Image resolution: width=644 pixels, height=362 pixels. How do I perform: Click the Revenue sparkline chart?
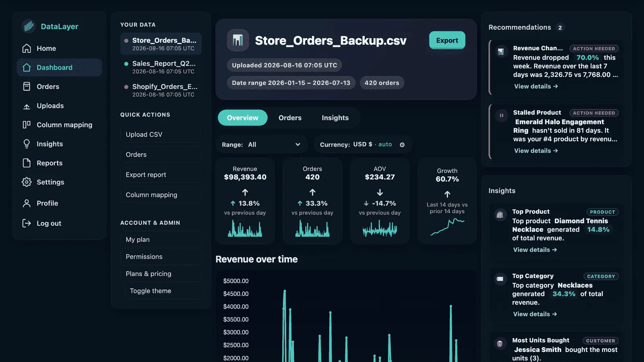245,228
